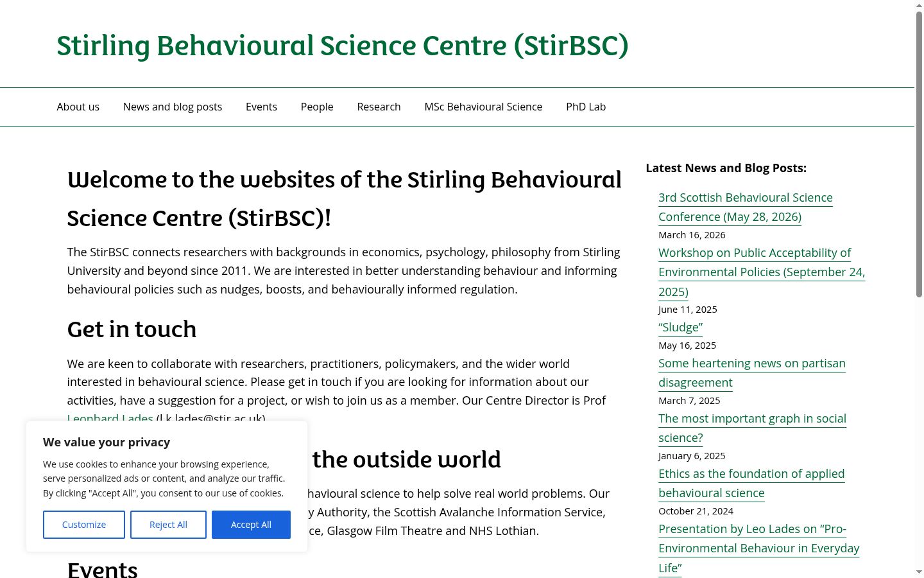Click the scrollbar up arrow
The image size is (924, 578).
coord(919,5)
